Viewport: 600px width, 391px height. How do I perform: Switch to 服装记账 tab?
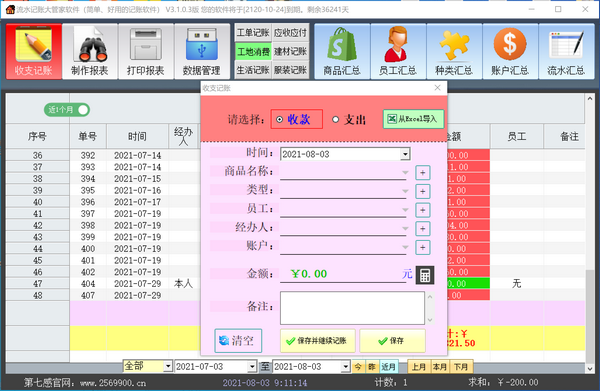[290, 70]
